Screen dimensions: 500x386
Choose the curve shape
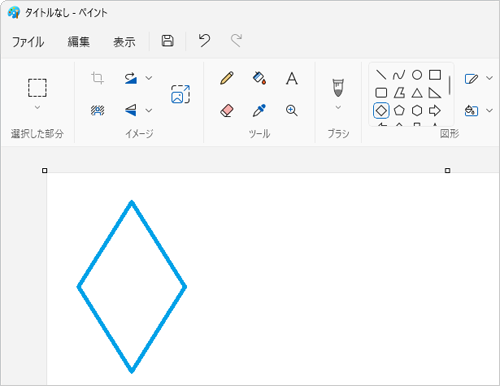coord(399,75)
